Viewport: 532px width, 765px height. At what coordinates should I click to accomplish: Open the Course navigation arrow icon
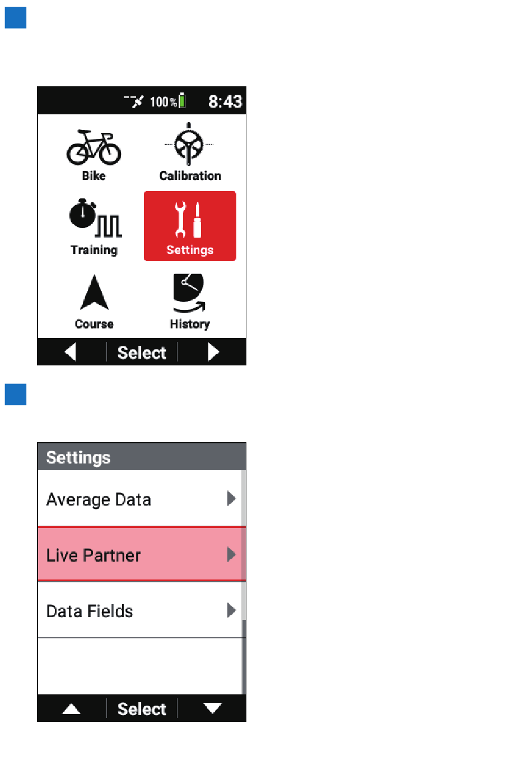click(x=94, y=292)
